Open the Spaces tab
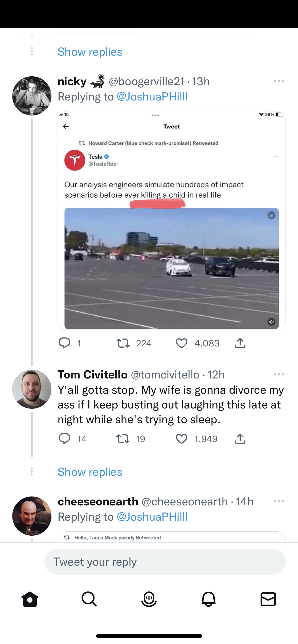 (149, 599)
